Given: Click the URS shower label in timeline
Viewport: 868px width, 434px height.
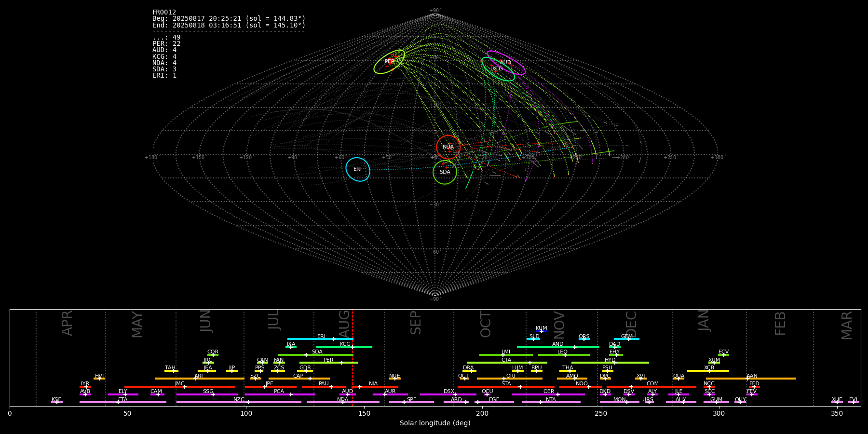Looking at the screenshot, I should pos(648,400).
